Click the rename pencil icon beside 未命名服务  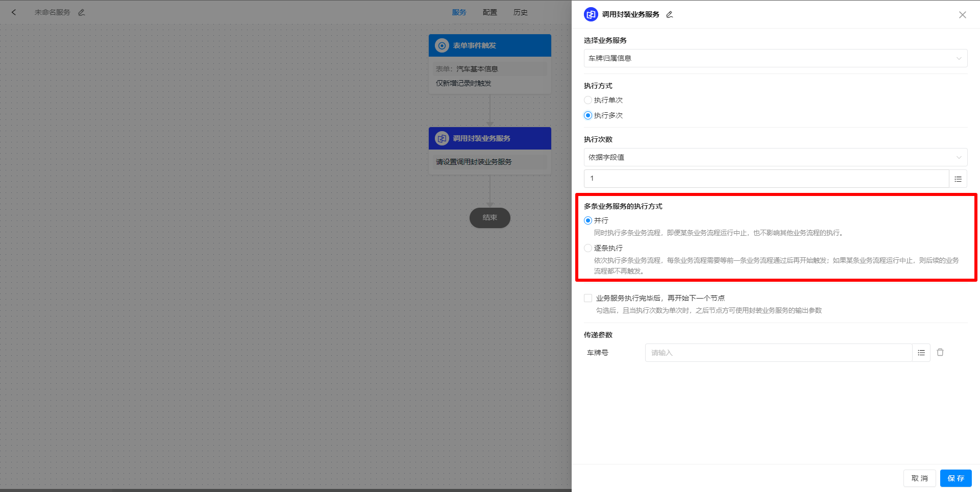coord(82,12)
